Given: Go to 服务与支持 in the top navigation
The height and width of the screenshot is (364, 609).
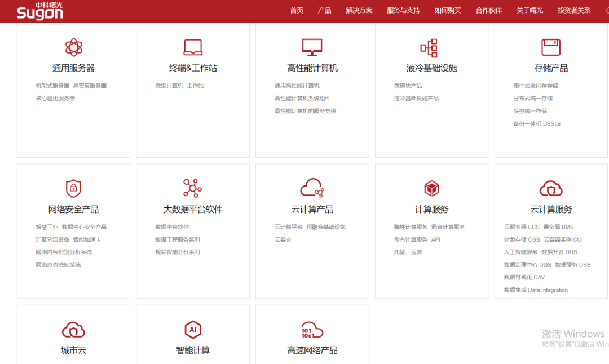Looking at the screenshot, I should 403,10.
